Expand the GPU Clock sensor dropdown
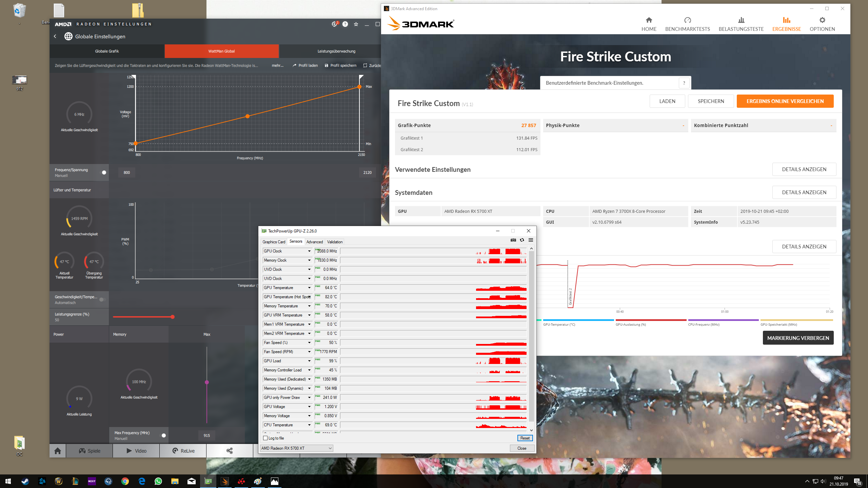 (x=309, y=251)
